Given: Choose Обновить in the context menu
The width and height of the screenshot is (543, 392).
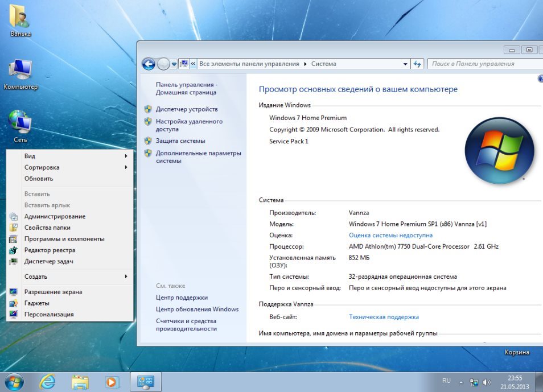Looking at the screenshot, I should coord(39,179).
